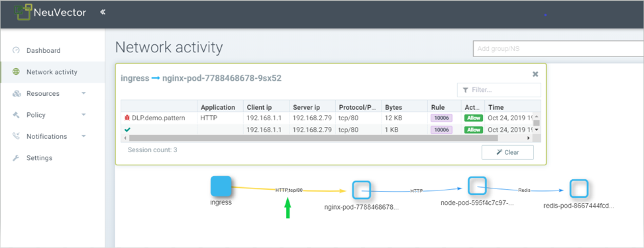This screenshot has width=644, height=248.
Task: Click the Resources cubes icon
Action: (17, 93)
